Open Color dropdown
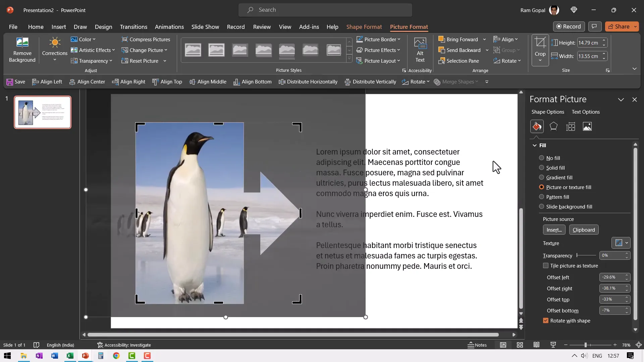 point(83,39)
